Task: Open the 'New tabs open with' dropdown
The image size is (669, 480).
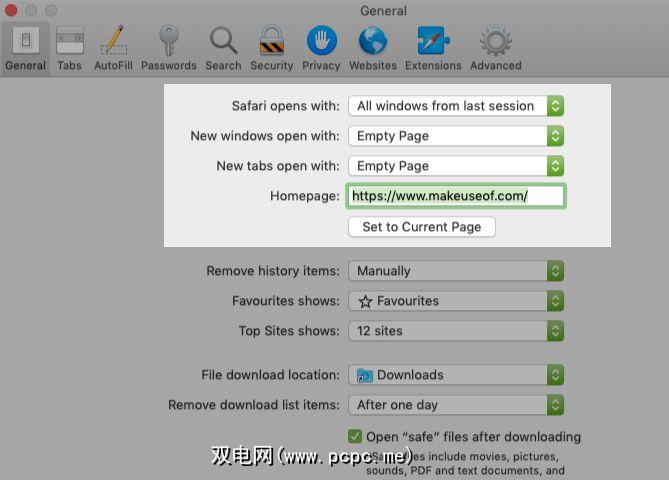Action: (456, 166)
